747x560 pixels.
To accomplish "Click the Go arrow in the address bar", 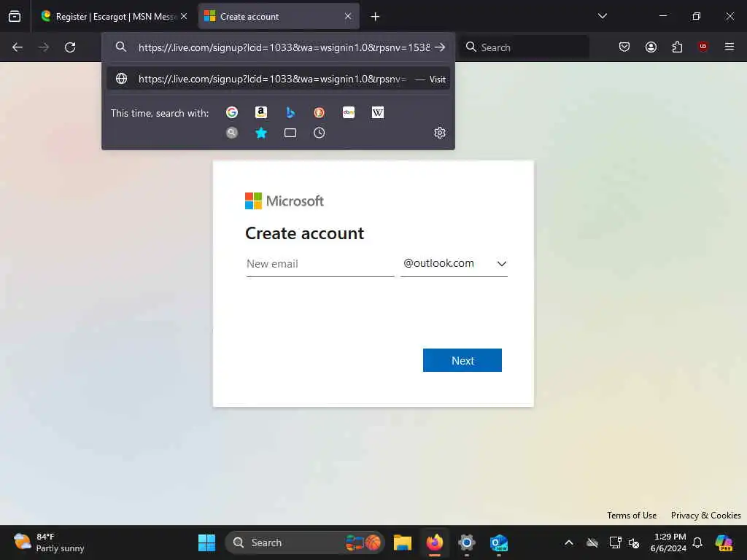I will click(x=440, y=47).
